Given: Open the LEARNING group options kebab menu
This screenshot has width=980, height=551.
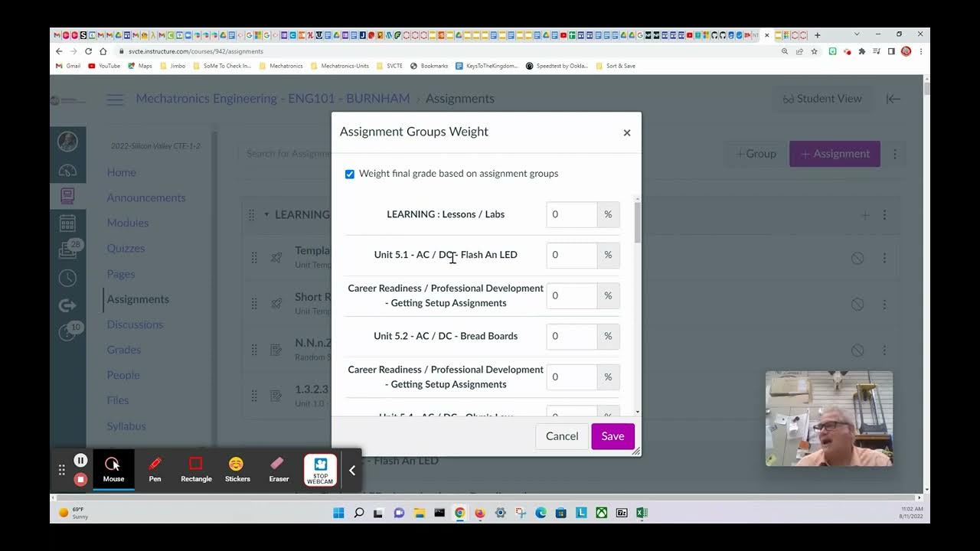Looking at the screenshot, I should [x=884, y=215].
